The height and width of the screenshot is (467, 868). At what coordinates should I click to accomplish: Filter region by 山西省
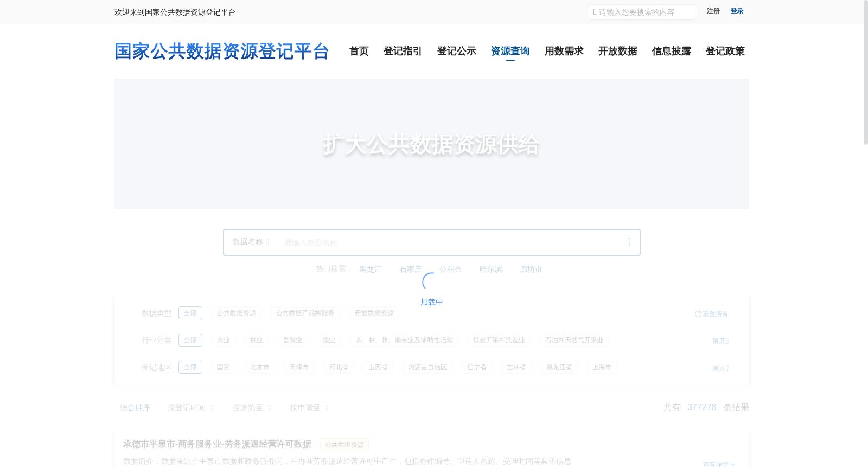[378, 367]
